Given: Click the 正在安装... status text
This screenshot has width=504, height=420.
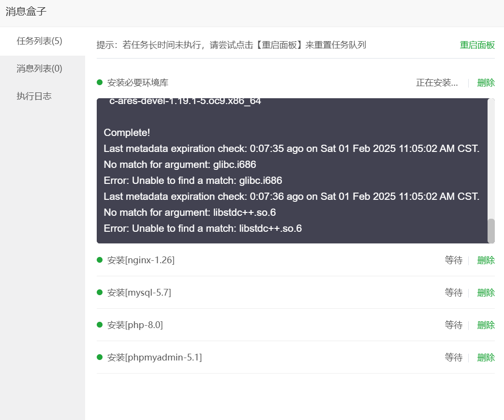Looking at the screenshot, I should 437,83.
